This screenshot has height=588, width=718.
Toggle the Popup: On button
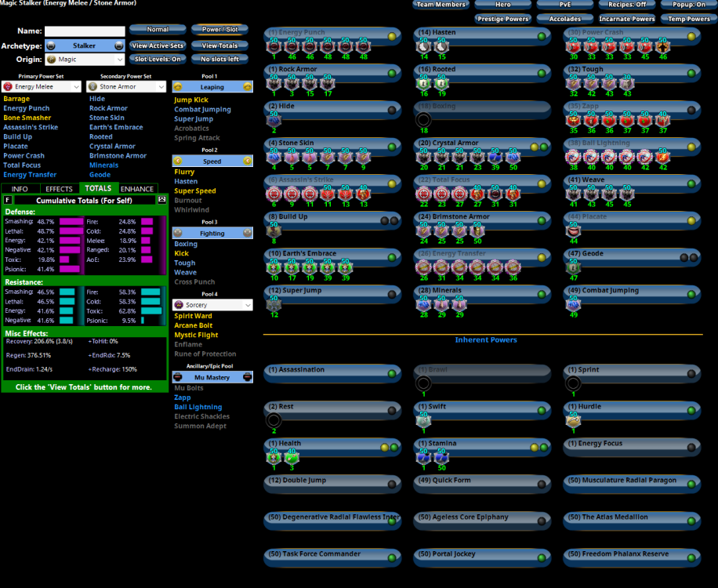click(688, 5)
